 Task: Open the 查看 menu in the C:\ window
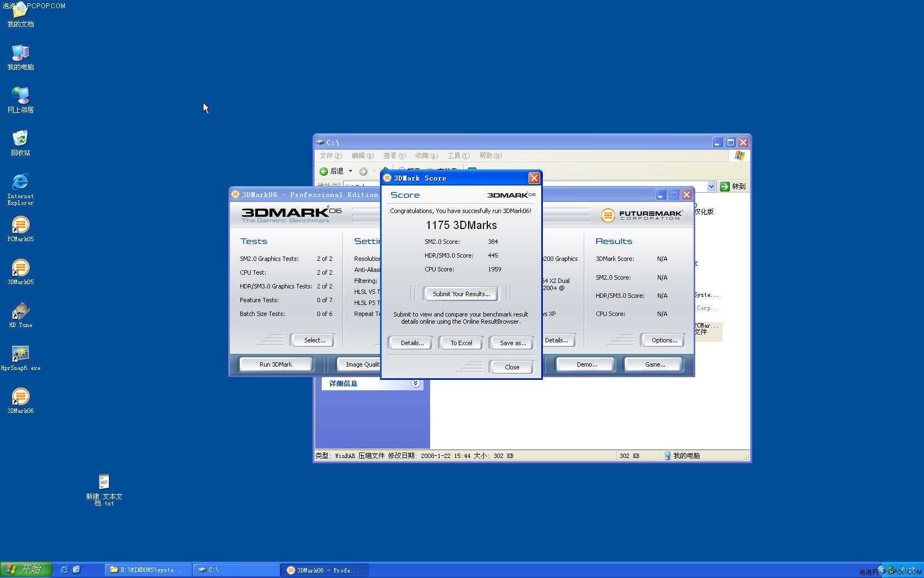point(395,156)
